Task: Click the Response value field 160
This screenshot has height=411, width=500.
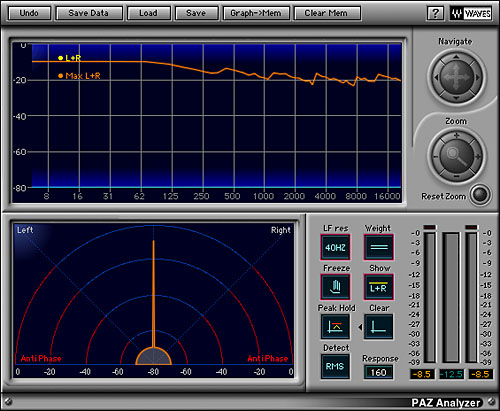Action: tap(378, 372)
